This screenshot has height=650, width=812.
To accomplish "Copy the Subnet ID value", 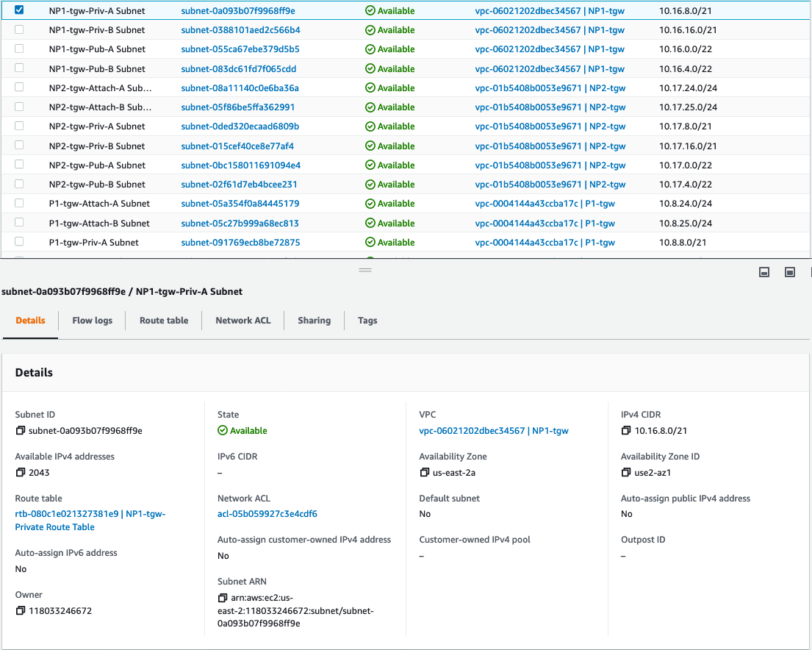I will tap(21, 431).
